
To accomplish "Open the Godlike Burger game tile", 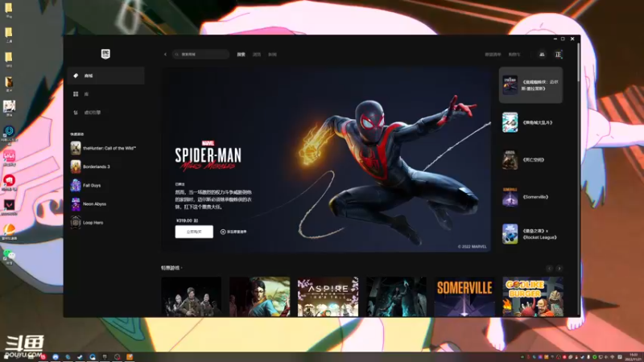I will click(533, 297).
